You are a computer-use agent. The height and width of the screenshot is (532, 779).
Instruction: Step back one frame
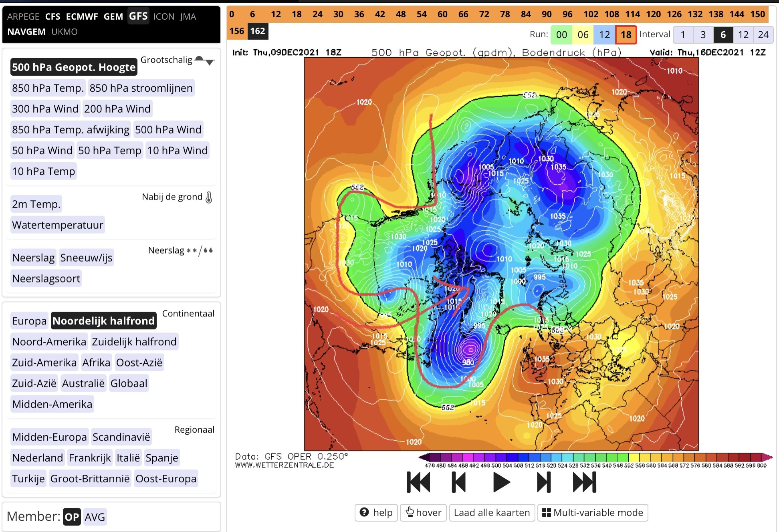[x=459, y=482]
